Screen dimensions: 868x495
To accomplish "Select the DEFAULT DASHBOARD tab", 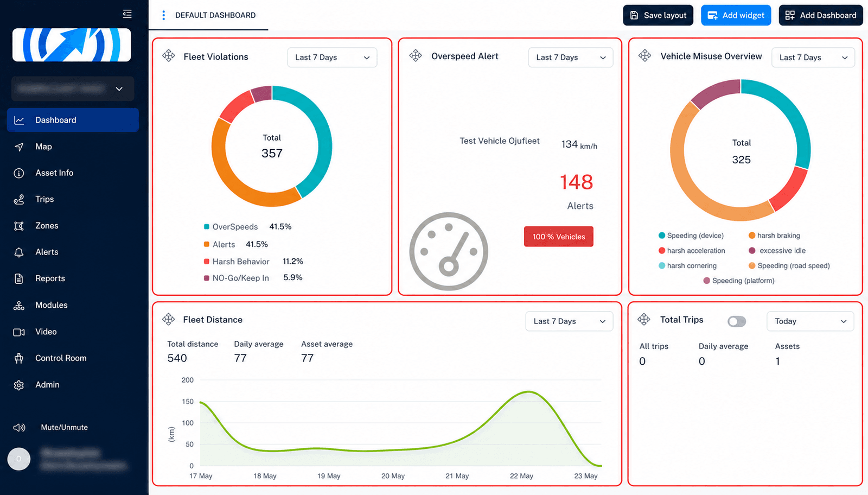I will (x=215, y=15).
